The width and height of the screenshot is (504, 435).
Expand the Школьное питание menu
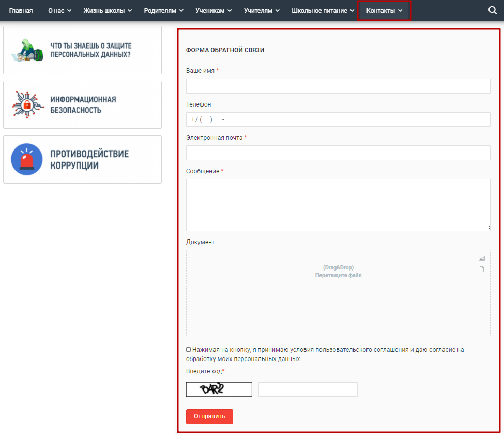[x=323, y=11]
